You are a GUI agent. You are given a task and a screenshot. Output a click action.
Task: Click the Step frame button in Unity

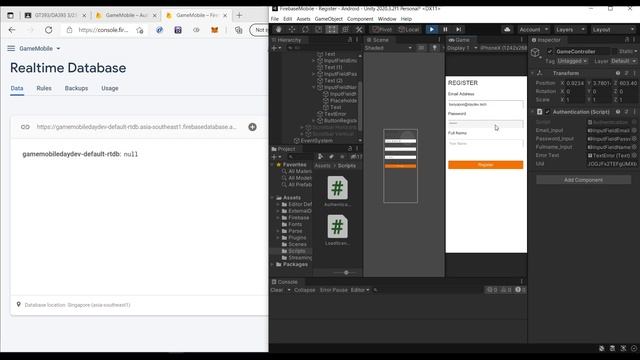click(459, 29)
